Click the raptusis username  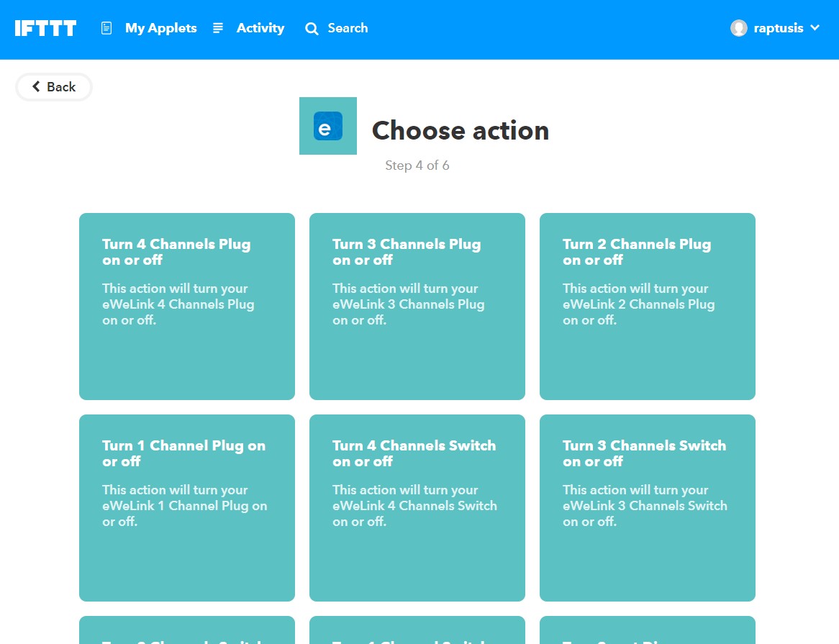(x=778, y=28)
